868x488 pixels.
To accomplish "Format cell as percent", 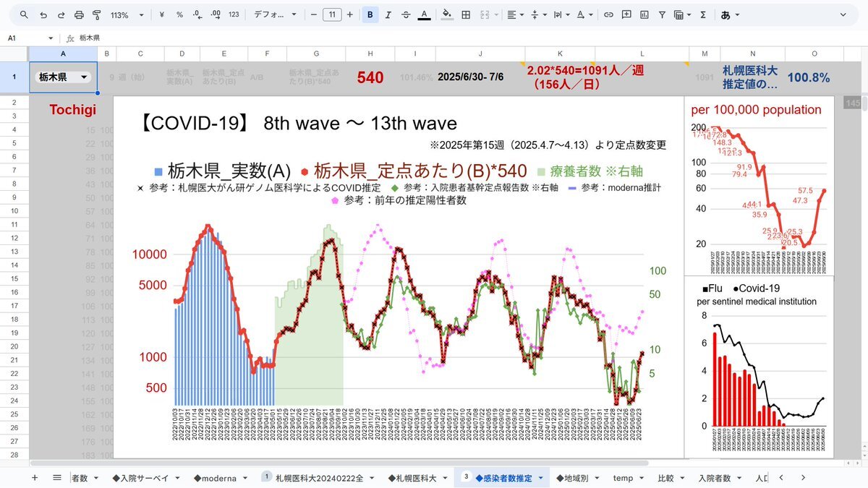I will 179,14.
